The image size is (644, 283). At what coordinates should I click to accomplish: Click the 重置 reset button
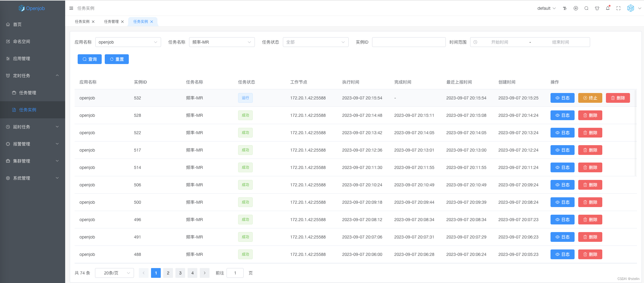tap(117, 59)
